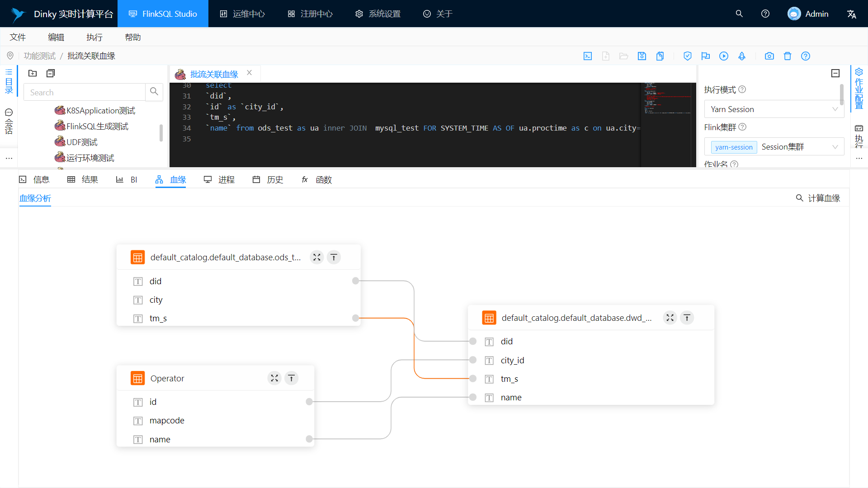The image size is (868, 488).
Task: Open the Yarn Session execution mode dropdown
Action: click(774, 109)
